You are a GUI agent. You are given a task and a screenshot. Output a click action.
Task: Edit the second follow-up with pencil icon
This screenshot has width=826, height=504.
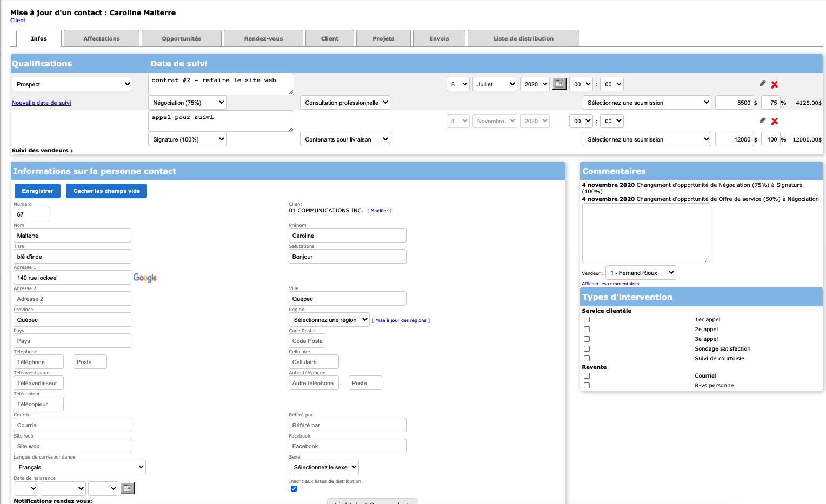point(762,120)
